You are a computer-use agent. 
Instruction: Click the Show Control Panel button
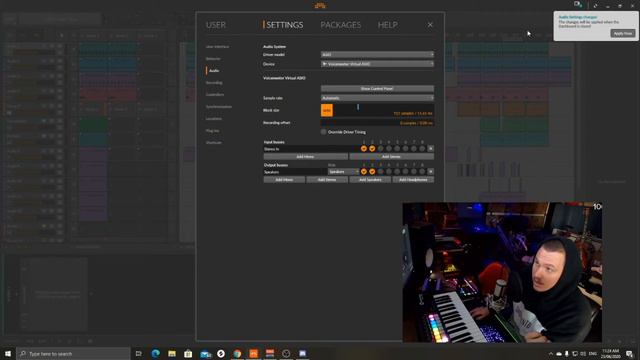tap(377, 89)
